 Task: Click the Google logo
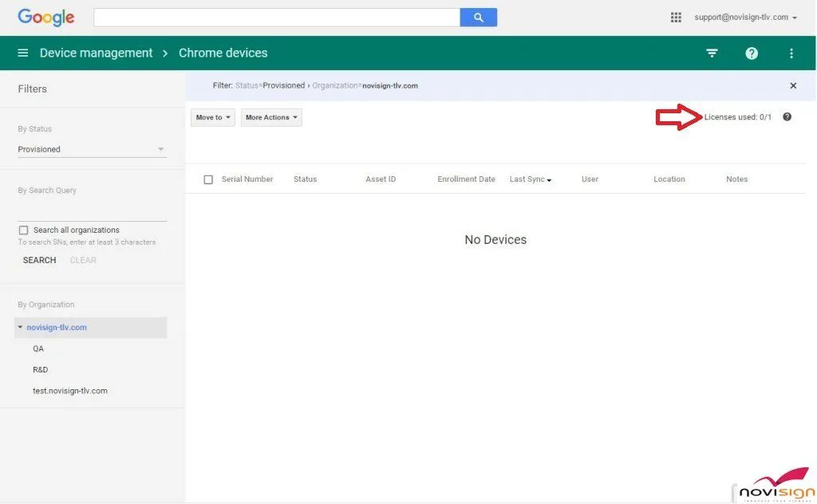click(45, 17)
